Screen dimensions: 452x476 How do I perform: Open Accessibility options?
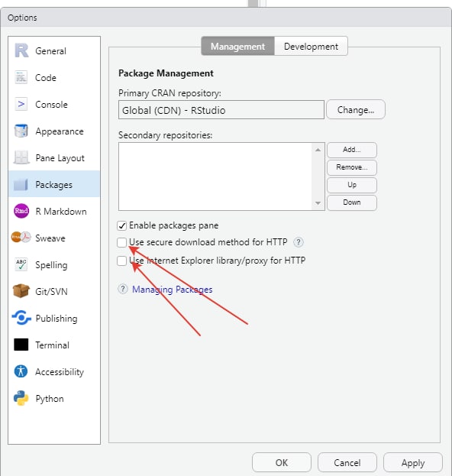coord(54,371)
